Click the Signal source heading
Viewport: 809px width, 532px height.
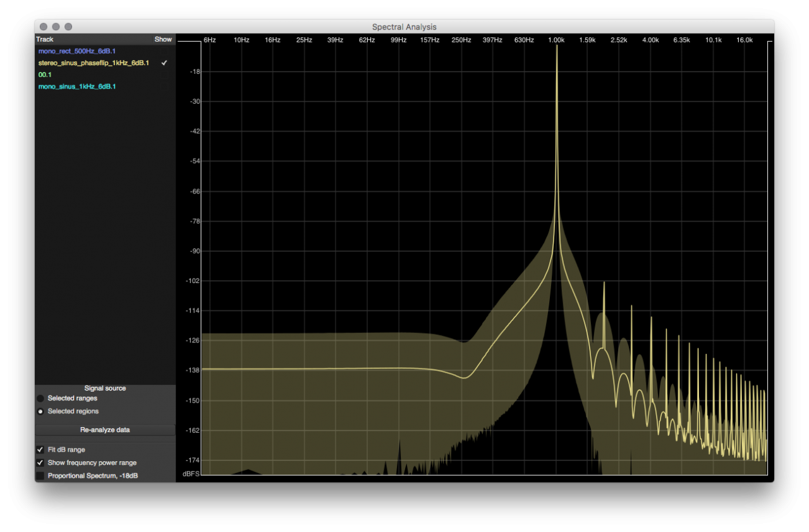tap(105, 388)
